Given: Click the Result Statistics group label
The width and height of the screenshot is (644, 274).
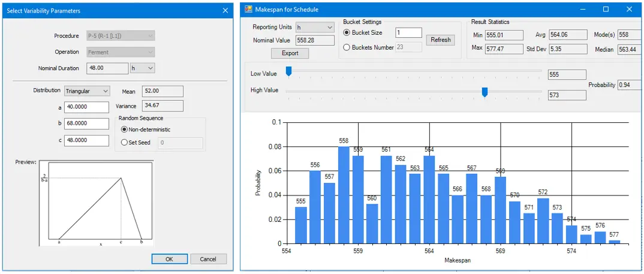Looking at the screenshot, I should [490, 22].
